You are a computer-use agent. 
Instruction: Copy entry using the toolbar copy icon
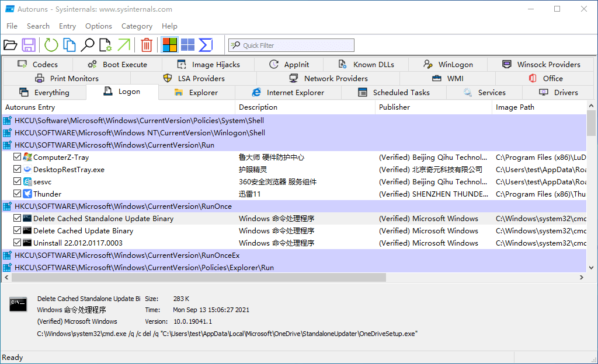point(69,45)
